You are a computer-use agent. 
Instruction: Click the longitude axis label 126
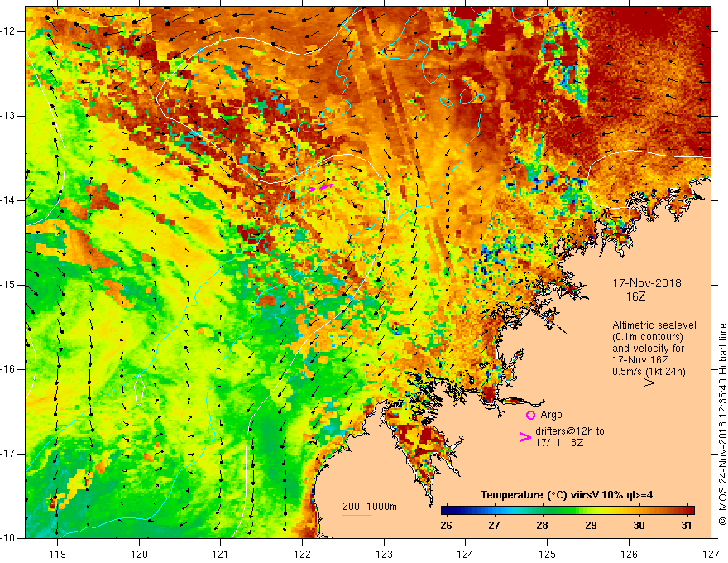click(x=629, y=554)
